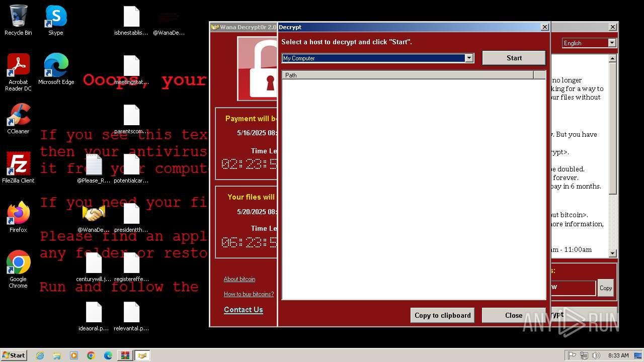Screen dimensions: 644x362
Task: Open Microsoft Edge desktop shortcut
Action: (x=56, y=69)
